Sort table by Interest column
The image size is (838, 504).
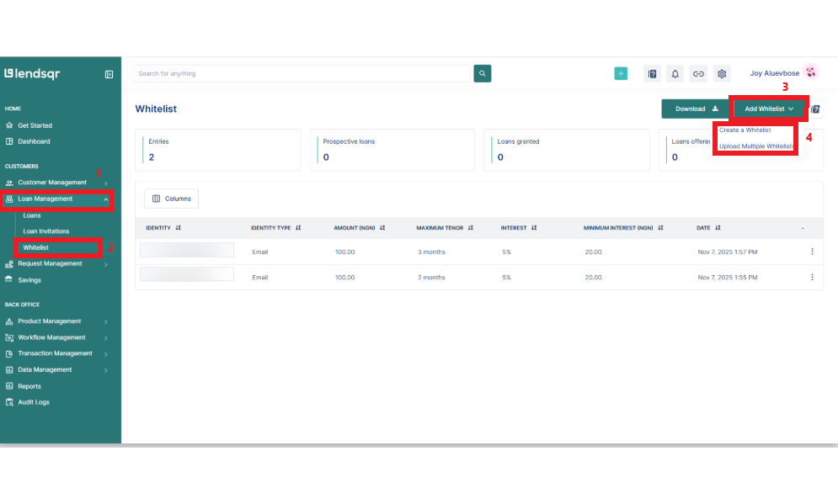[x=531, y=228]
